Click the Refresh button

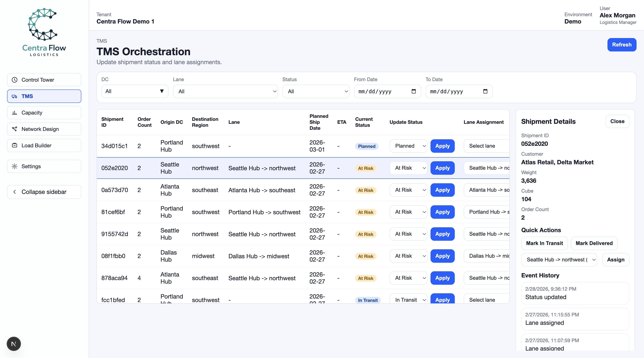[621, 45]
